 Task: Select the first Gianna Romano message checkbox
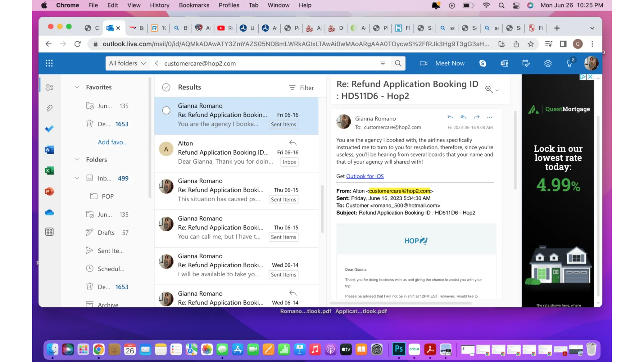tap(166, 110)
